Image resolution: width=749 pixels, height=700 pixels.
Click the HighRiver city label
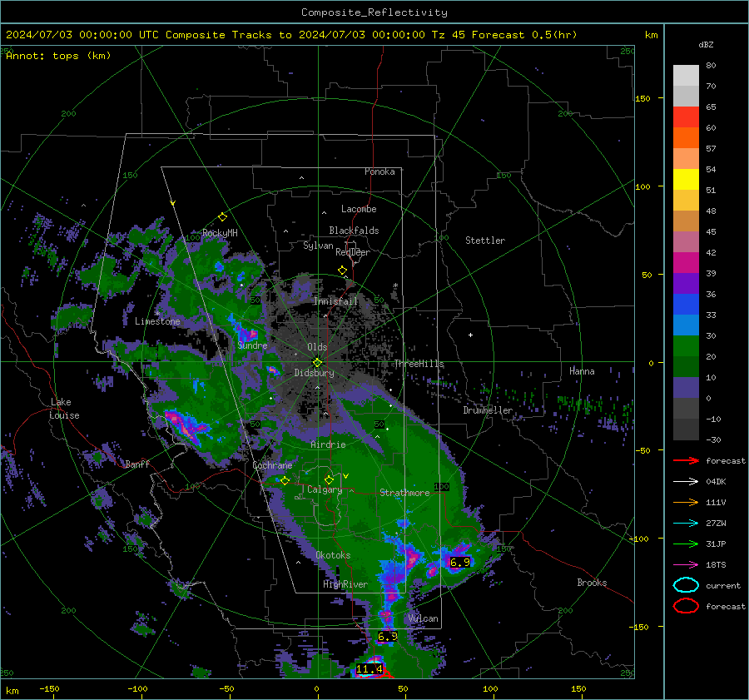tap(345, 584)
